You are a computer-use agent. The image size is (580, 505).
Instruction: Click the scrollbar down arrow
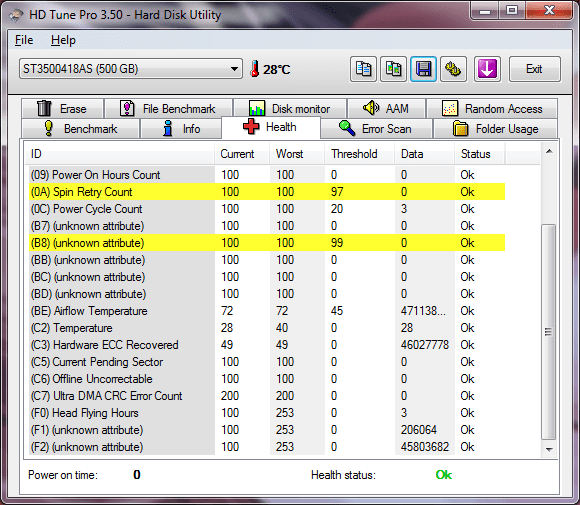point(549,450)
